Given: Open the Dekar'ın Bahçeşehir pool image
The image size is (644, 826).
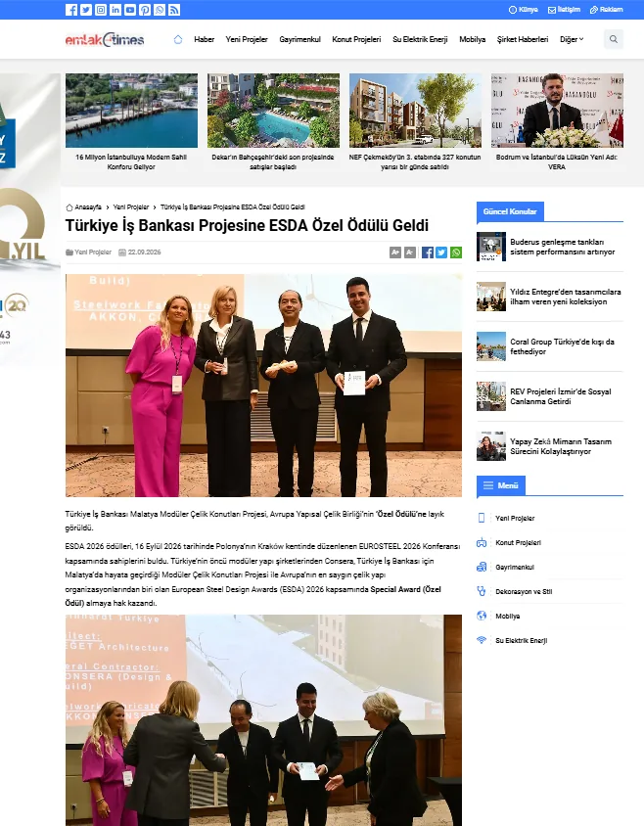Looking at the screenshot, I should 273,110.
